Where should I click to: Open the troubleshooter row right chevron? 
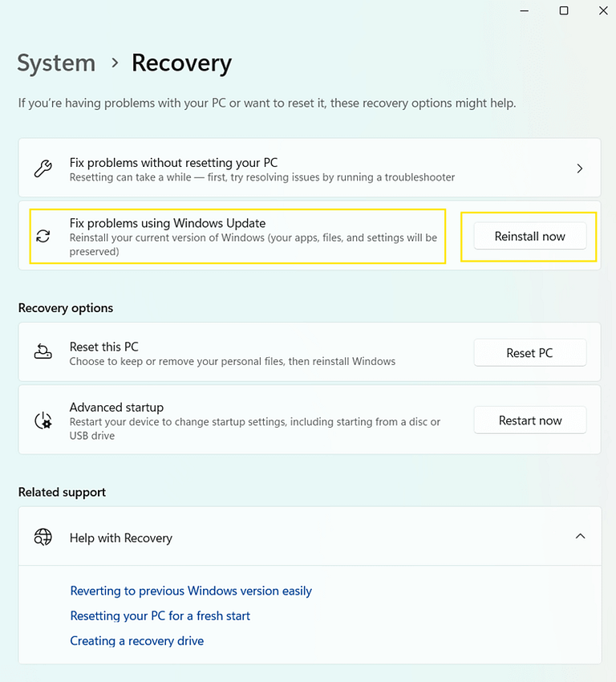tap(579, 168)
